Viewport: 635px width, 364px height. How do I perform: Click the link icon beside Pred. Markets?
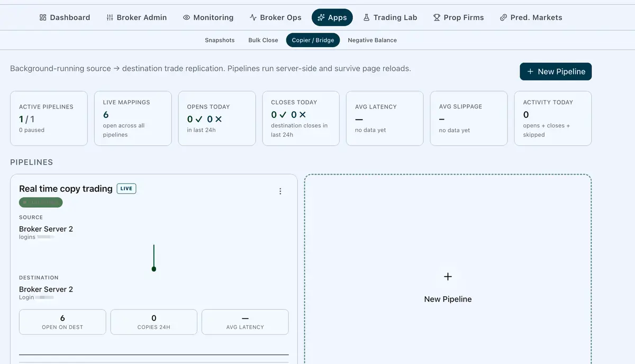tap(503, 17)
